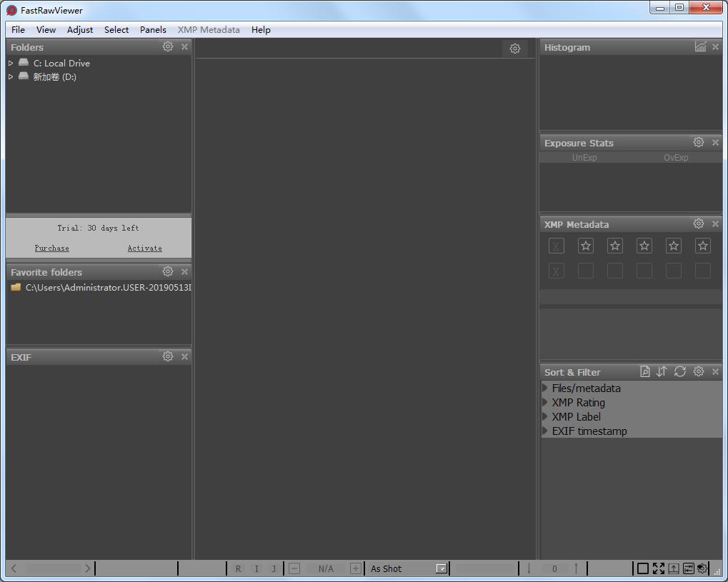Open the Adjust menu
The image size is (728, 582).
[x=80, y=30]
